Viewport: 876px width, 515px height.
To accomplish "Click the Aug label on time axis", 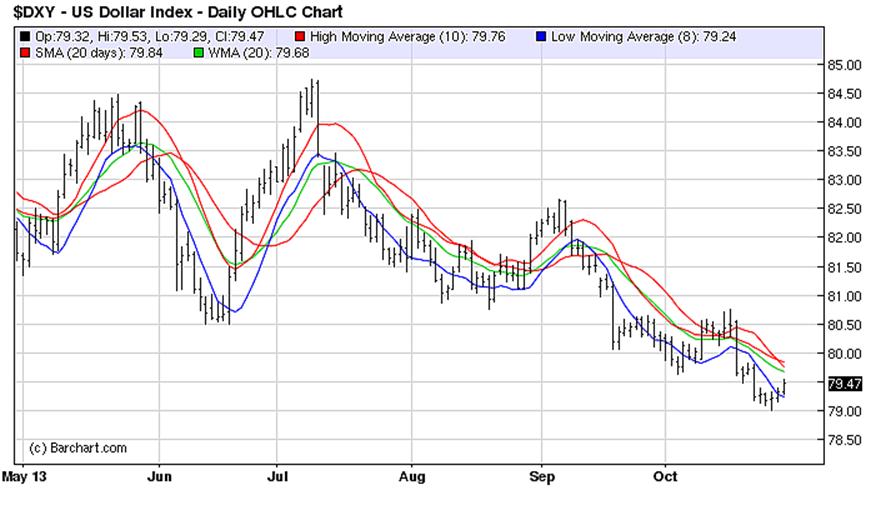I will click(x=412, y=477).
